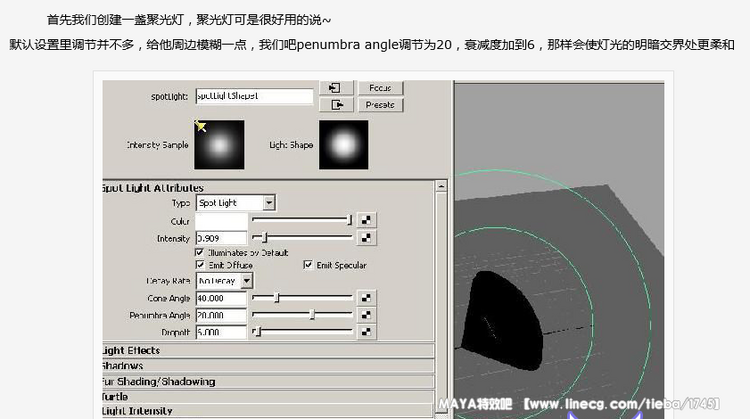Open the light Type dropdown
The width and height of the screenshot is (750, 419).
(x=236, y=203)
